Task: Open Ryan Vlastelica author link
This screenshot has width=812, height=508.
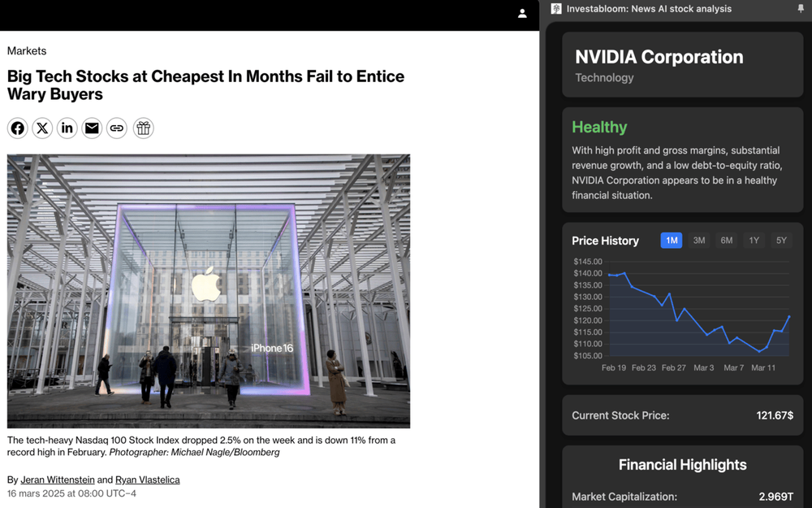Action: coord(148,480)
